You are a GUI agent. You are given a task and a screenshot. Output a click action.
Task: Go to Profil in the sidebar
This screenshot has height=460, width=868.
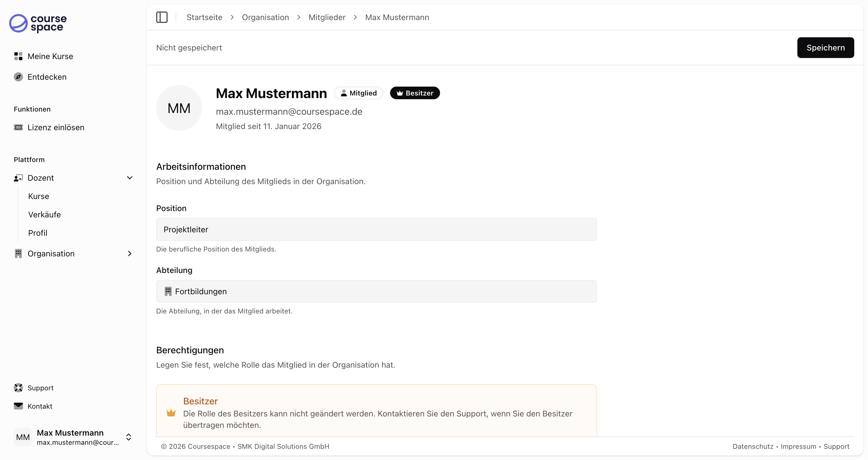point(38,233)
